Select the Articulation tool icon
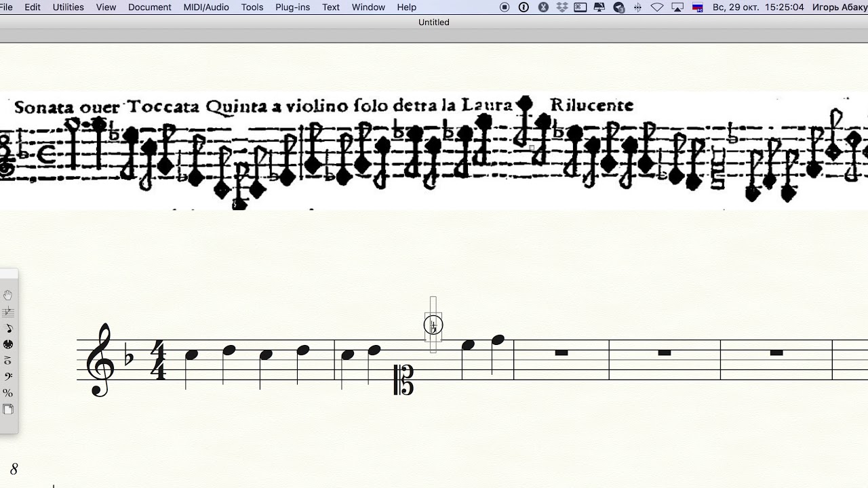 pyautogui.click(x=8, y=361)
